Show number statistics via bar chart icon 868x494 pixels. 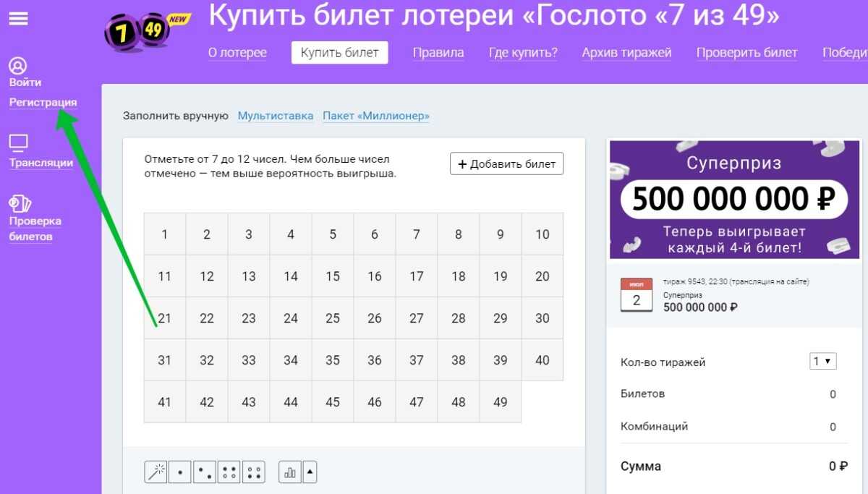point(290,472)
